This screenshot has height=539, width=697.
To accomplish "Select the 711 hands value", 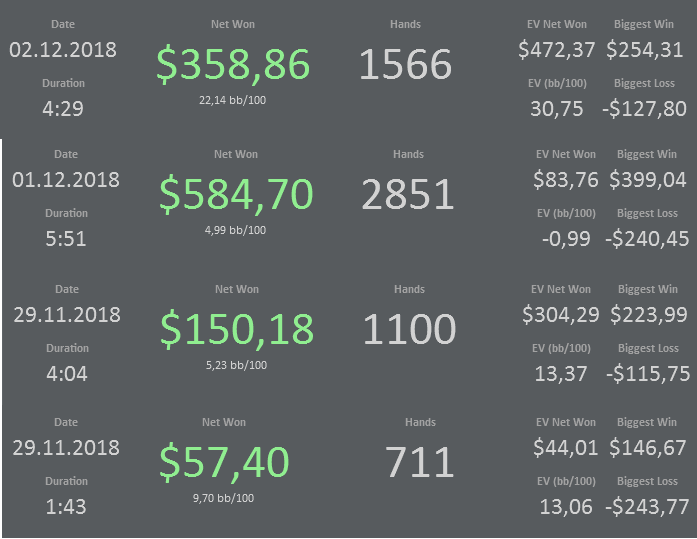I will (x=420, y=463).
